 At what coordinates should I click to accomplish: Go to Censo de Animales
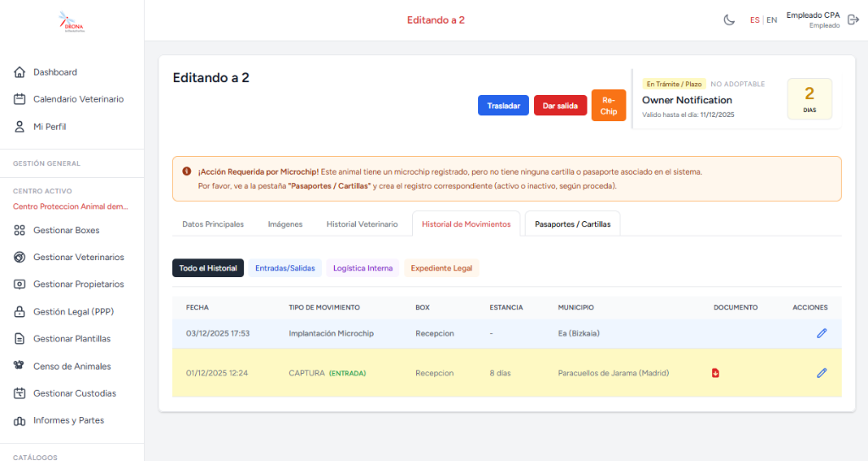pos(72,366)
